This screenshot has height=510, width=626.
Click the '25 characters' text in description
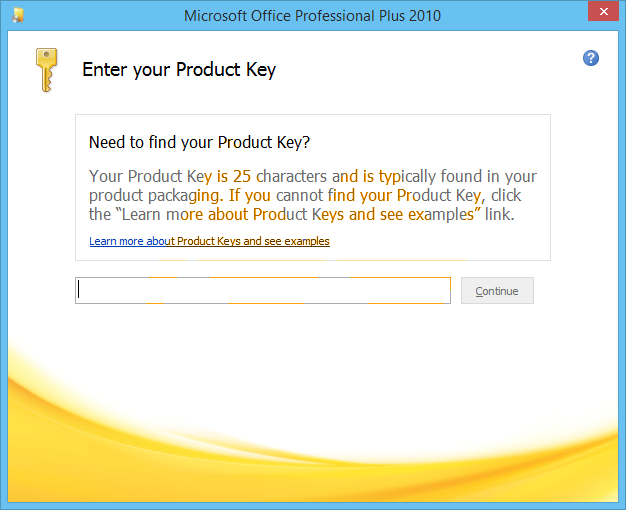pyautogui.click(x=280, y=176)
